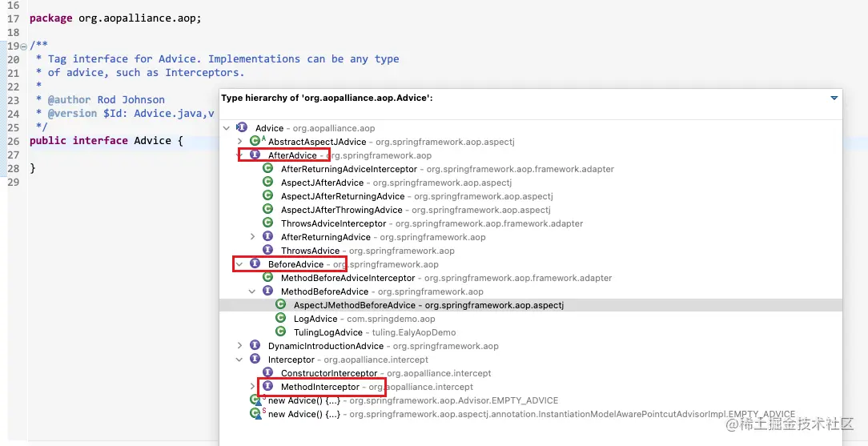Click the ThrowsAdvice interface icon

coord(268,251)
